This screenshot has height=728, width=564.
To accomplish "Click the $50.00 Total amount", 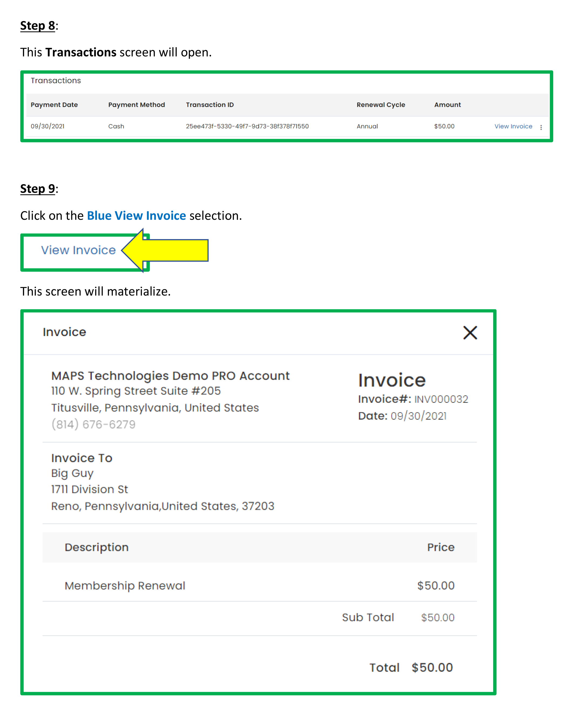I will tap(432, 668).
